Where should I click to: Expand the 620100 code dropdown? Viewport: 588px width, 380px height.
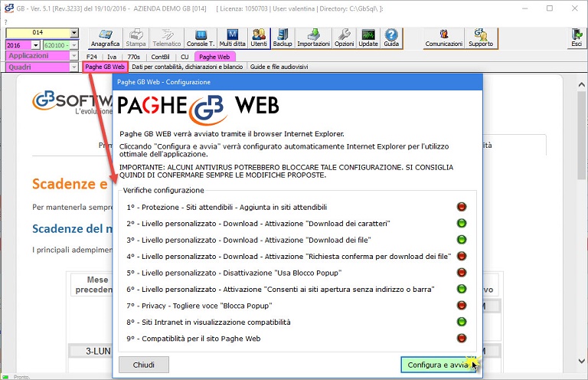(74, 45)
